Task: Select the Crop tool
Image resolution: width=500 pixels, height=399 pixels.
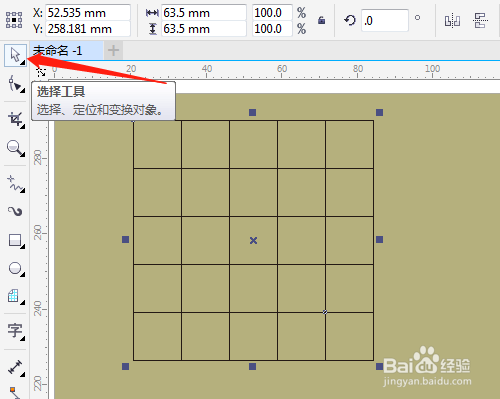Action: [15, 119]
